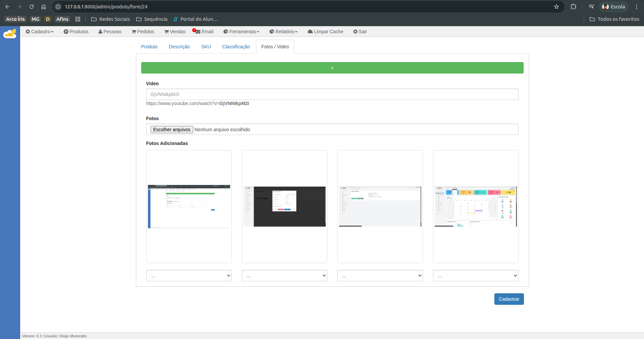Switch to the Descrição tab
This screenshot has height=339, width=644.
click(179, 47)
